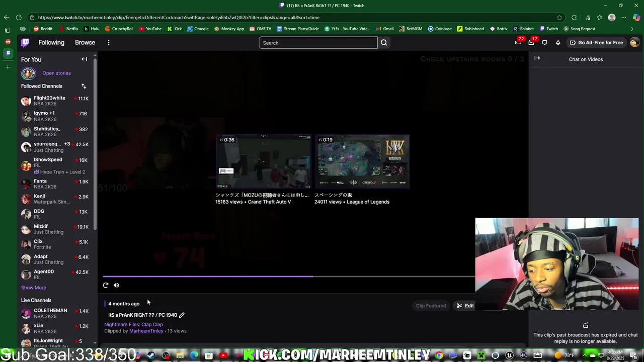Show more bookmarks chevron

632,29
